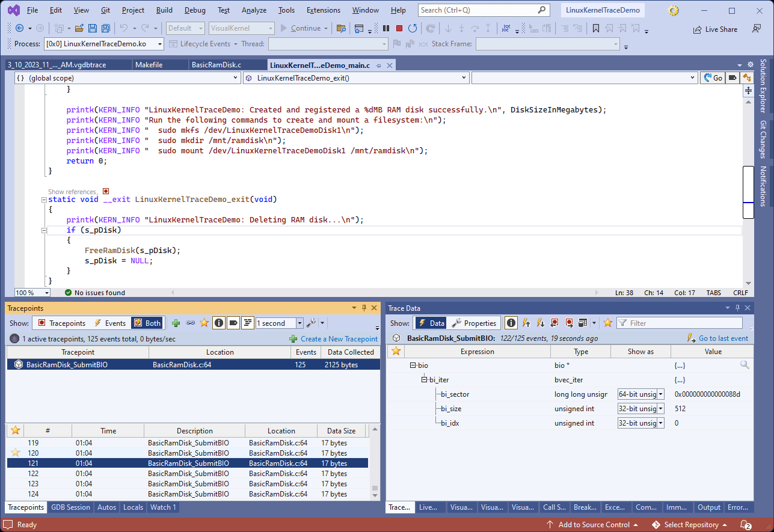
Task: Click 'Go to last event' link
Action: [x=723, y=338]
